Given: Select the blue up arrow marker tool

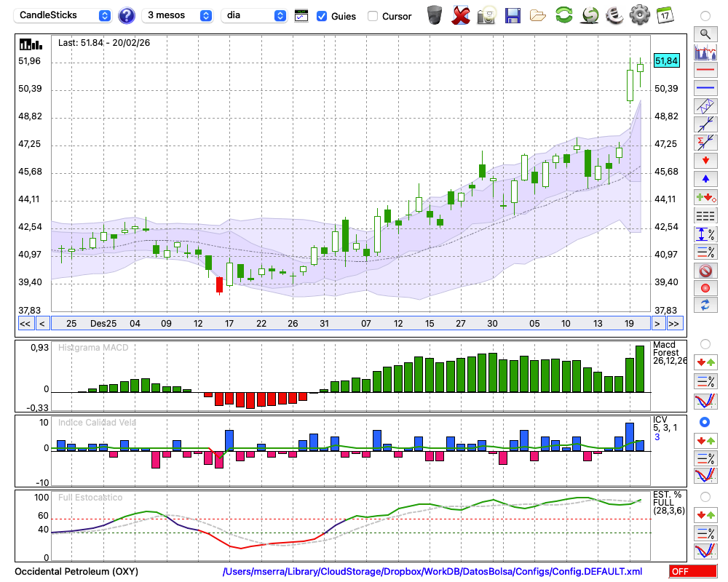Looking at the screenshot, I should pyautogui.click(x=705, y=179).
